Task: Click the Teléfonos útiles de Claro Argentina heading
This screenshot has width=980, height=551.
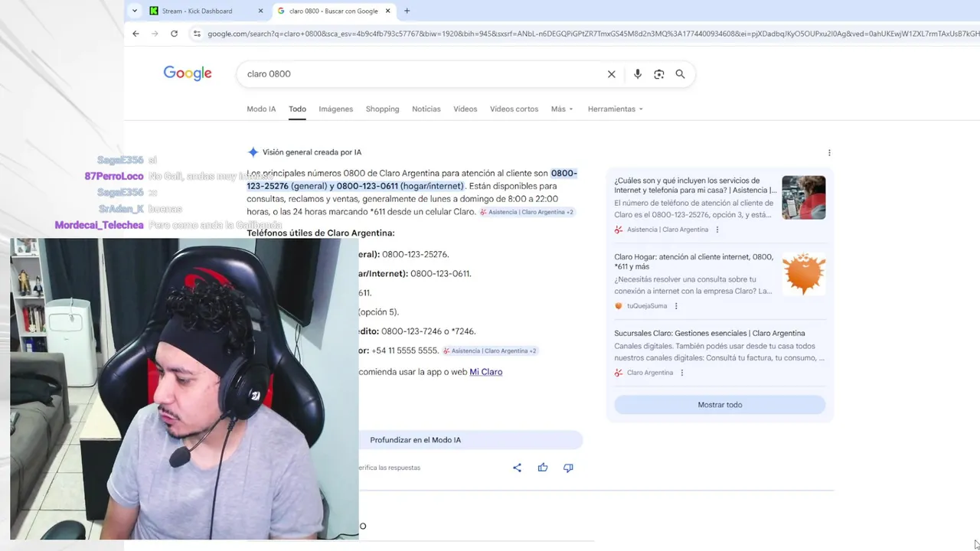Action: 321,233
